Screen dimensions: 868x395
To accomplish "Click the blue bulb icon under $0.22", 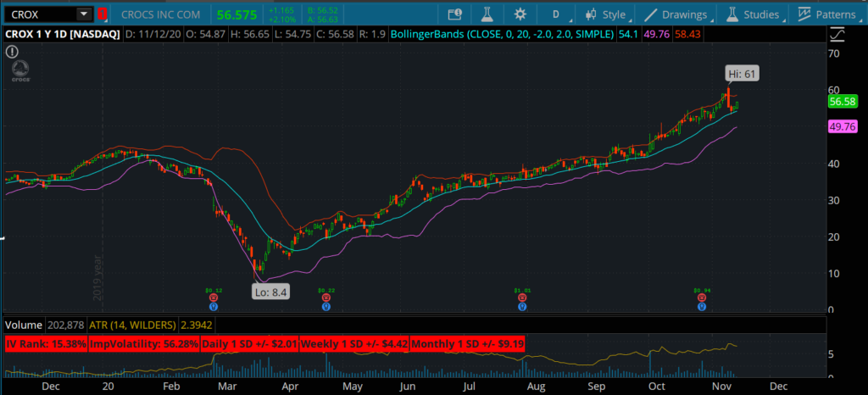I will click(x=326, y=306).
